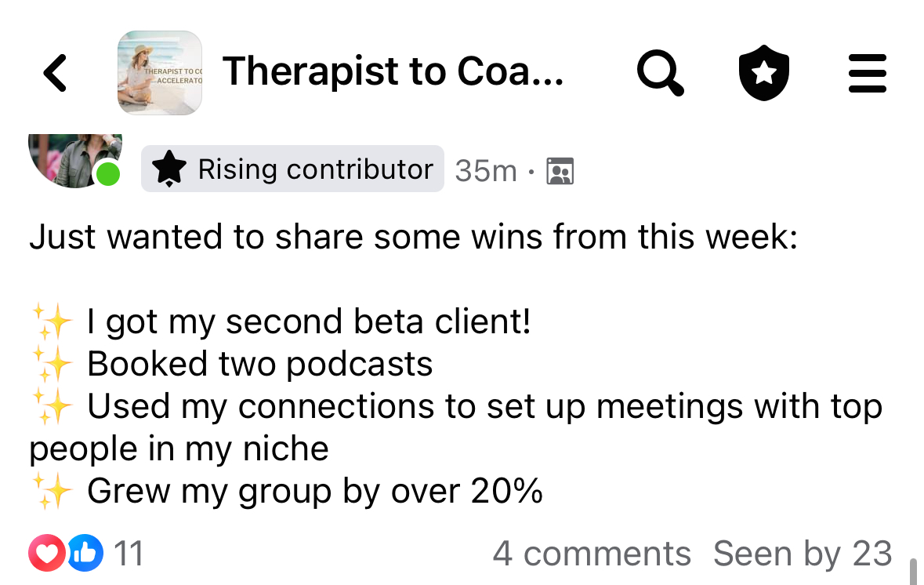Viewport: 924px width, 585px height.
Task: View the 11 reactions count
Action: tap(129, 554)
